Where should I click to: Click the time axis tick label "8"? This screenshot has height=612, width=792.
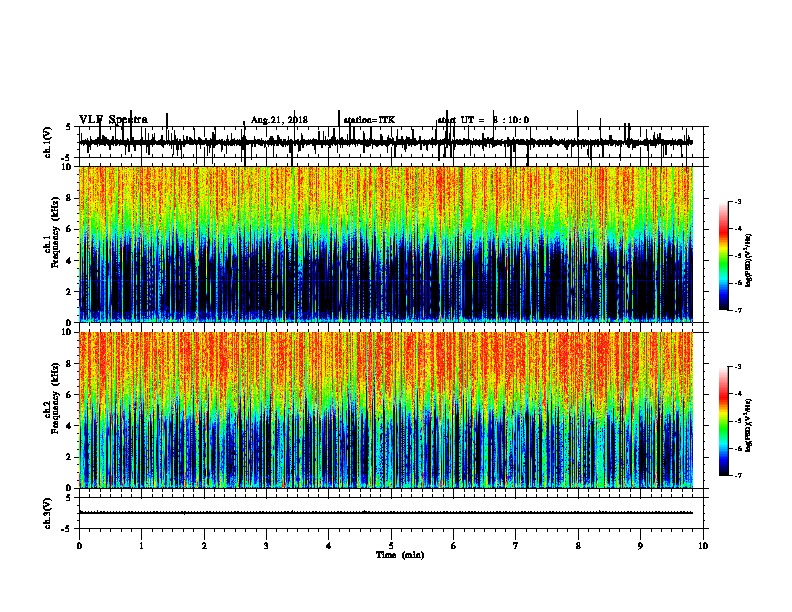(x=578, y=546)
